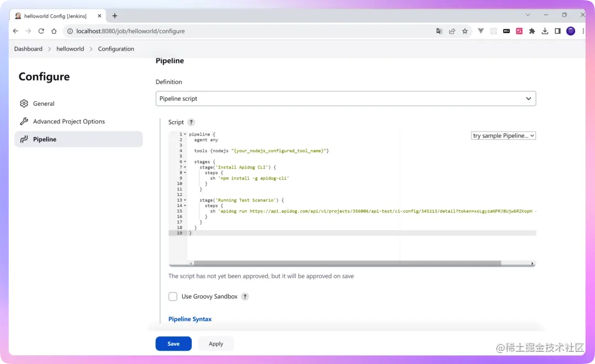The width and height of the screenshot is (595, 364).
Task: Click the General gear icon
Action: [x=24, y=104]
